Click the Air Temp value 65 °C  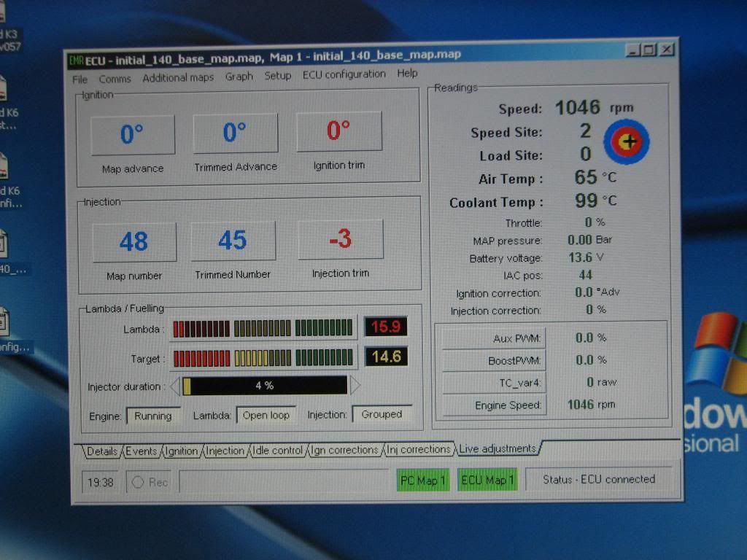595,178
